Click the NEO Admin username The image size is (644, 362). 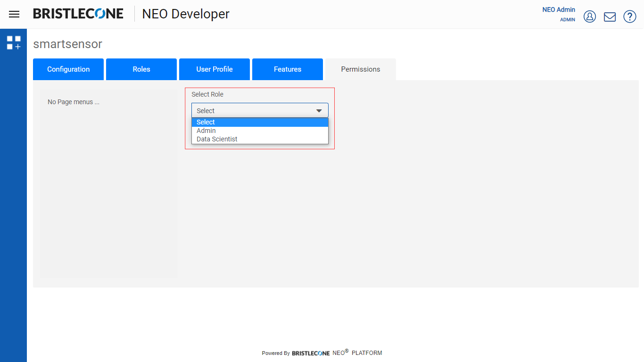(559, 9)
